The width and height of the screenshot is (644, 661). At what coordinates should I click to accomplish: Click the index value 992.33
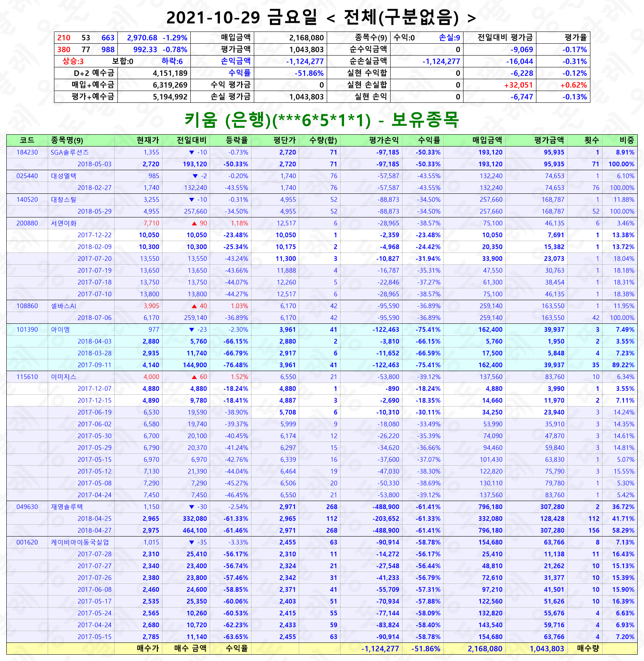[x=145, y=50]
